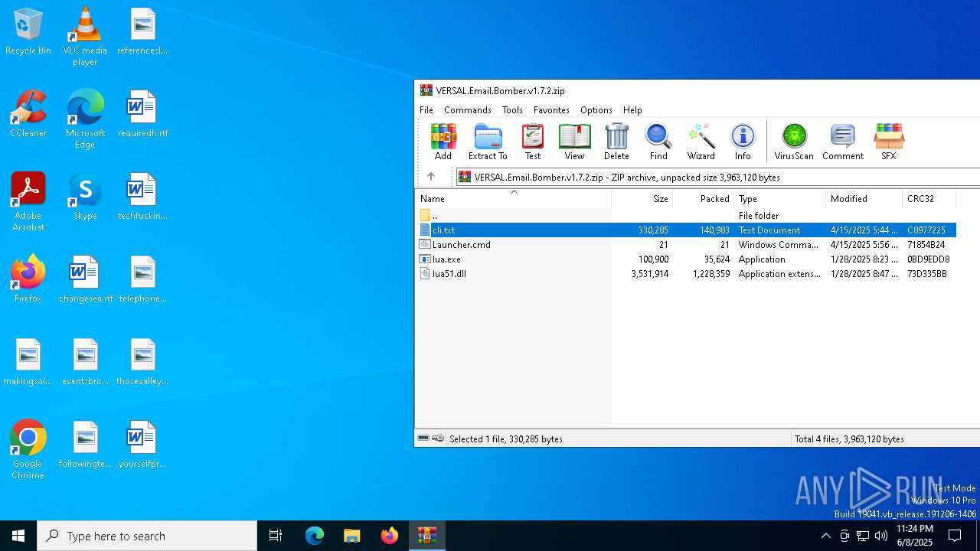The width and height of the screenshot is (980, 551).
Task: Open the notification center
Action: pos(955,536)
